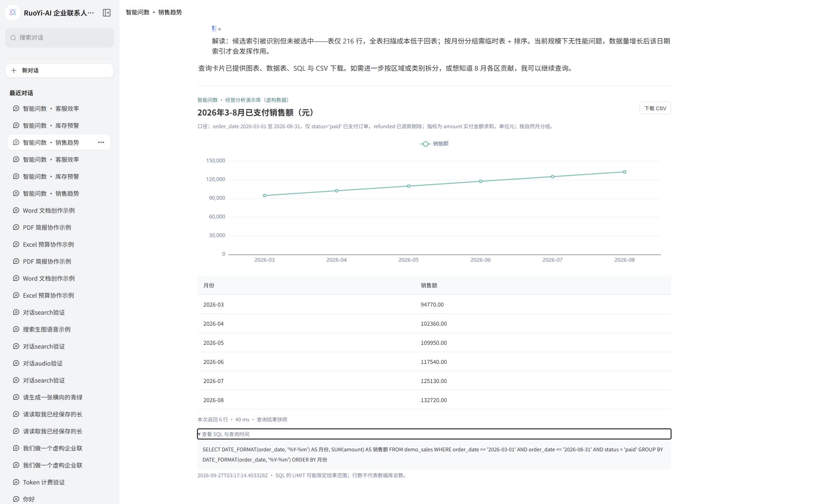The height and width of the screenshot is (504, 816).
Task: Open the second 智能问数 · 库存预警 conversation
Action: 59,177
